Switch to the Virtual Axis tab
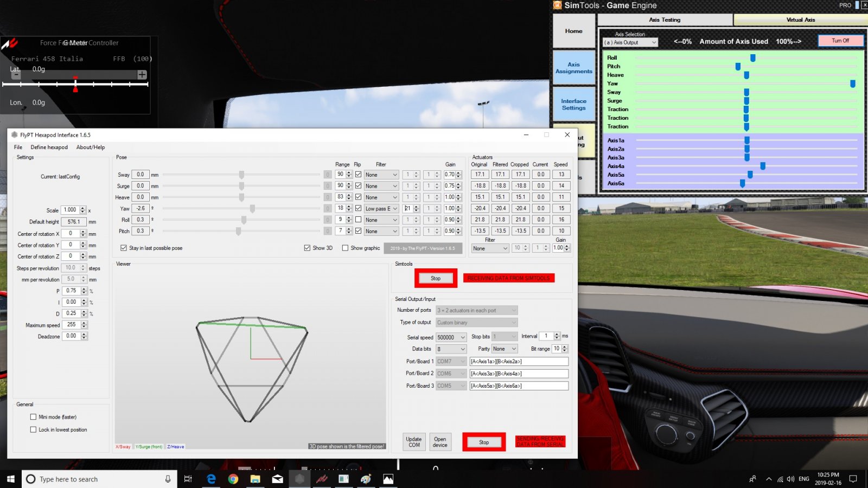 [x=800, y=20]
